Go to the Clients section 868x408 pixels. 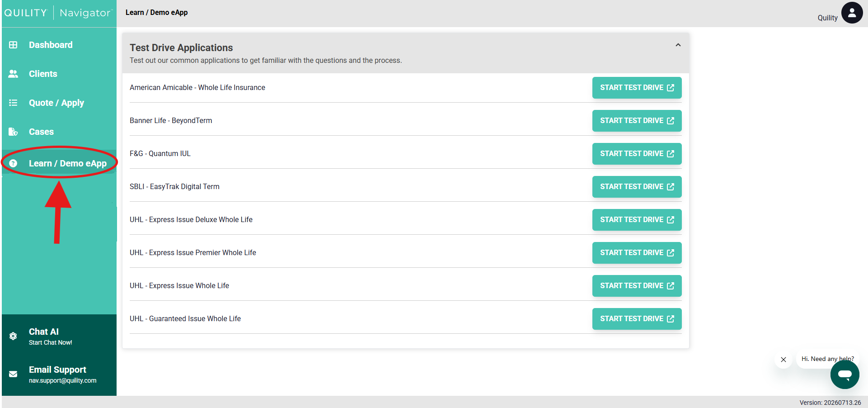click(59, 74)
